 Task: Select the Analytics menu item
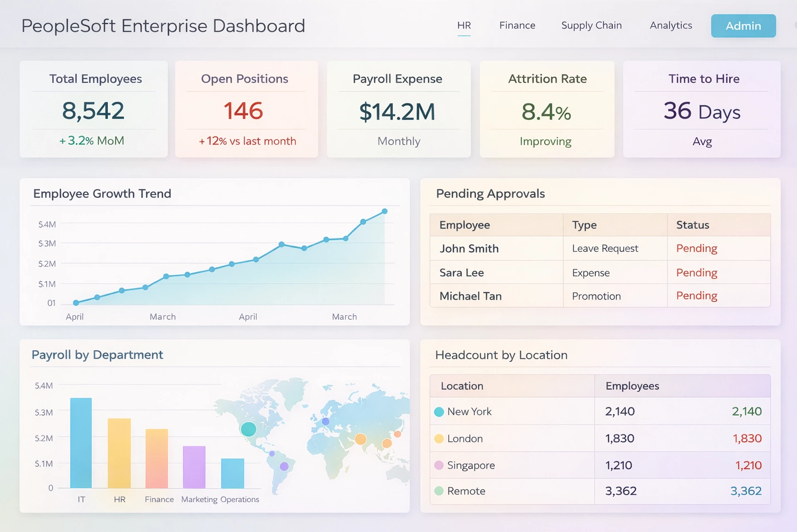[x=670, y=26]
